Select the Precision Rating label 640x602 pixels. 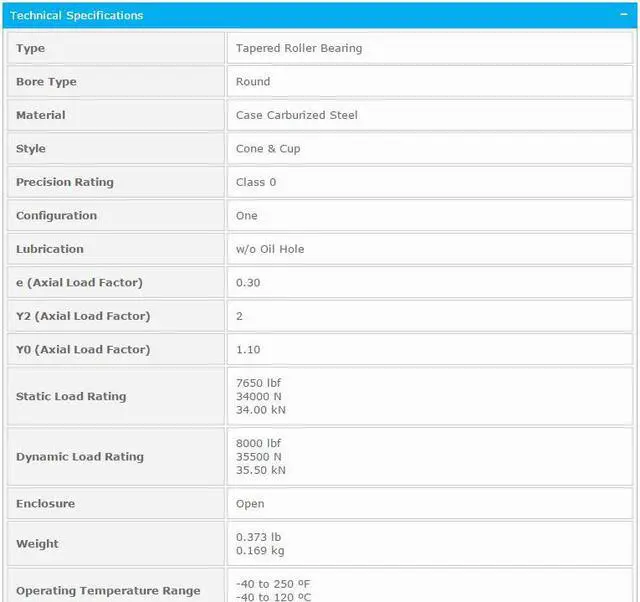[x=65, y=182]
